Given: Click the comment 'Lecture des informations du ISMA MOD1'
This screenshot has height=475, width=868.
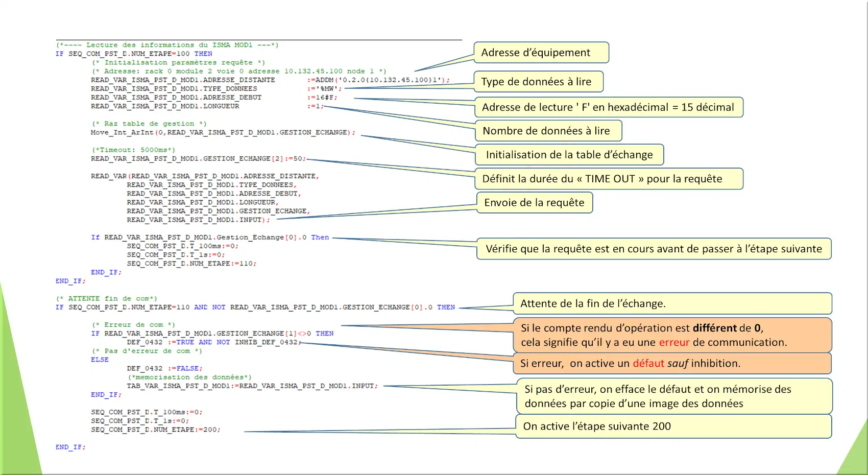Looking at the screenshot, I should (167, 45).
